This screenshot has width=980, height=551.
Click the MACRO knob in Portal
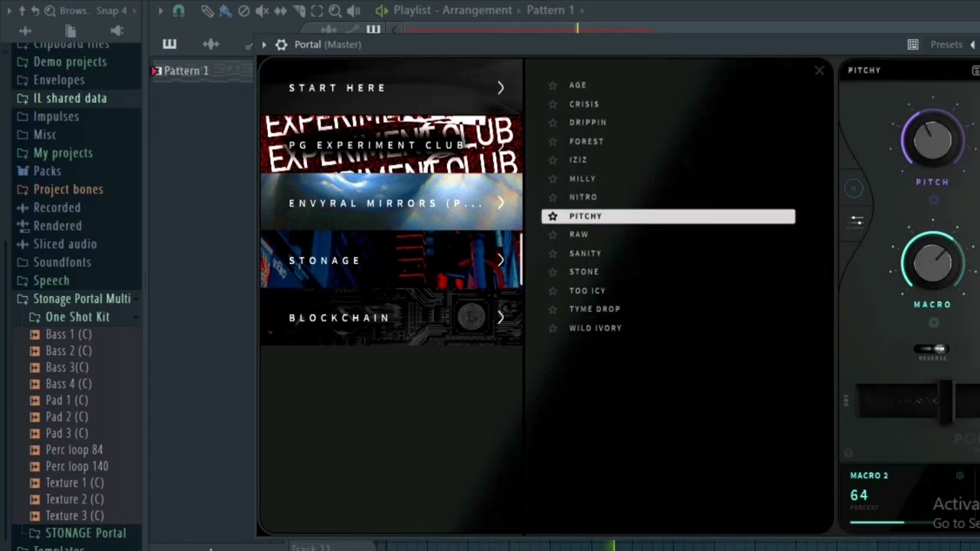(x=932, y=262)
